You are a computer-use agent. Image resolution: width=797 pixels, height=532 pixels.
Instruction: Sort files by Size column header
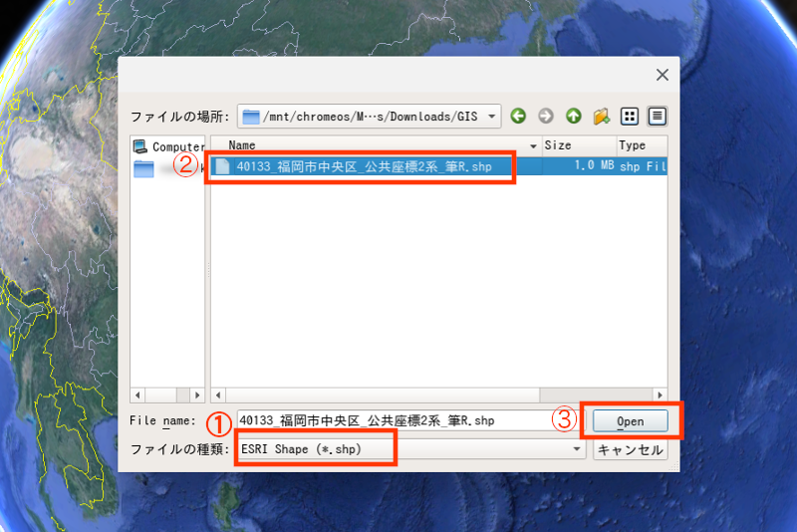[x=580, y=145]
